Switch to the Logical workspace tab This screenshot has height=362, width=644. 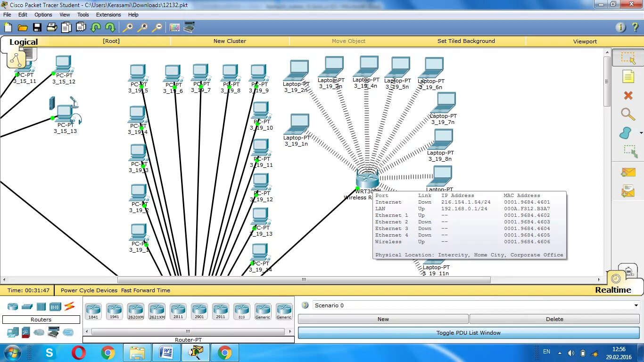(x=24, y=42)
